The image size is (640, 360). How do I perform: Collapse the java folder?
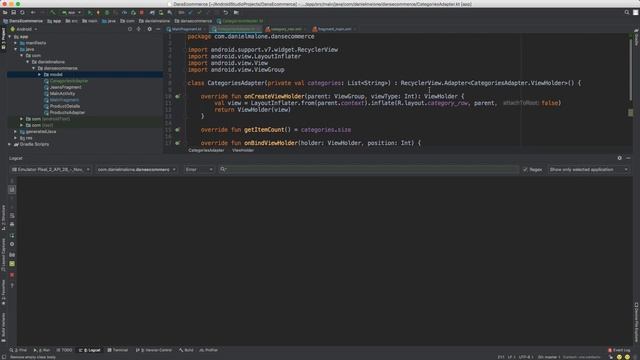[16, 49]
